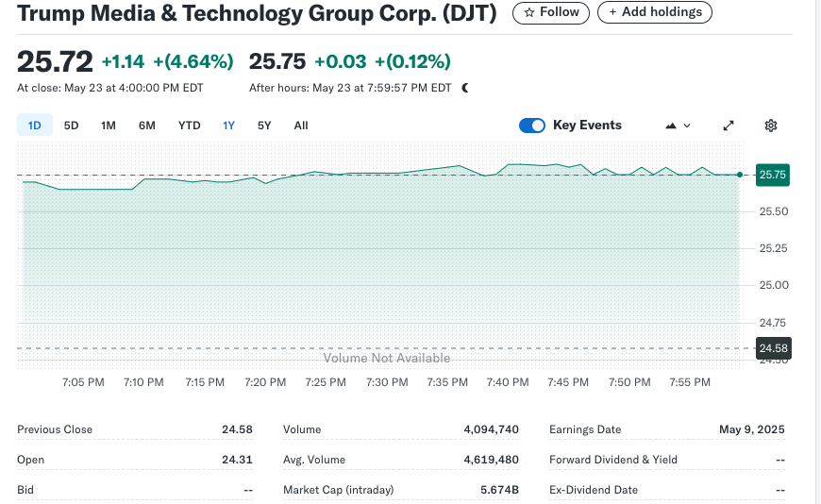
Task: Click the Add holdings button
Action: (x=655, y=12)
